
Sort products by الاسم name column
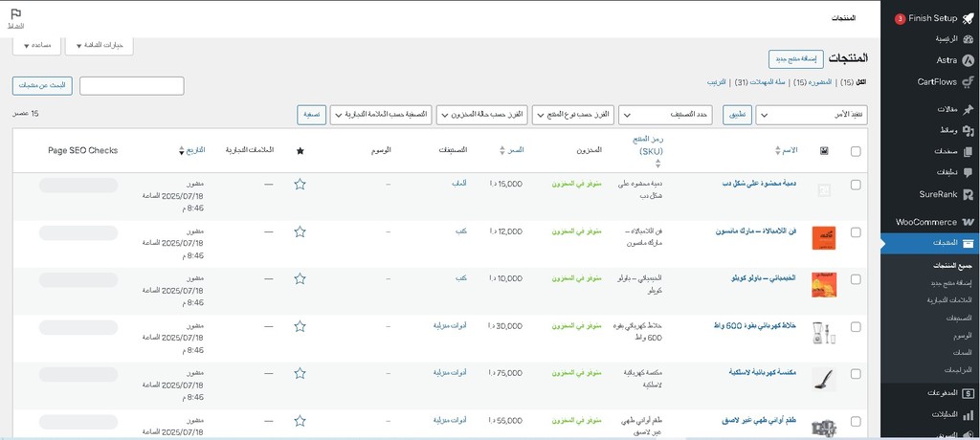[x=786, y=150]
